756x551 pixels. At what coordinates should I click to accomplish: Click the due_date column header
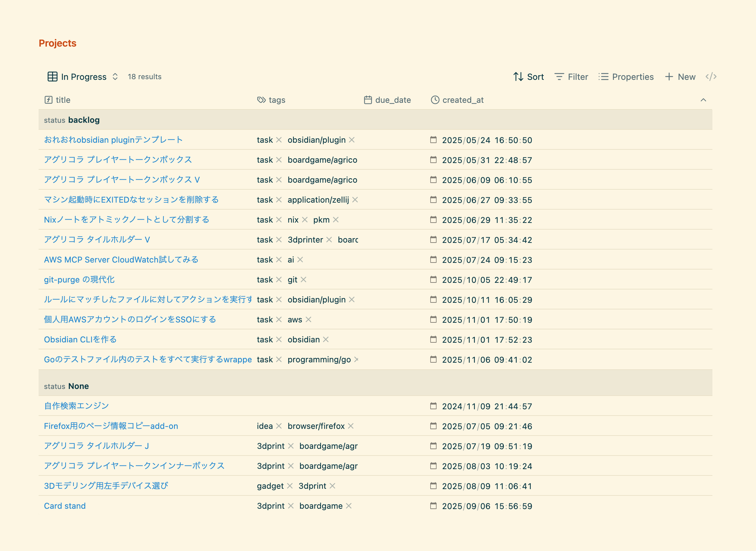coord(393,100)
